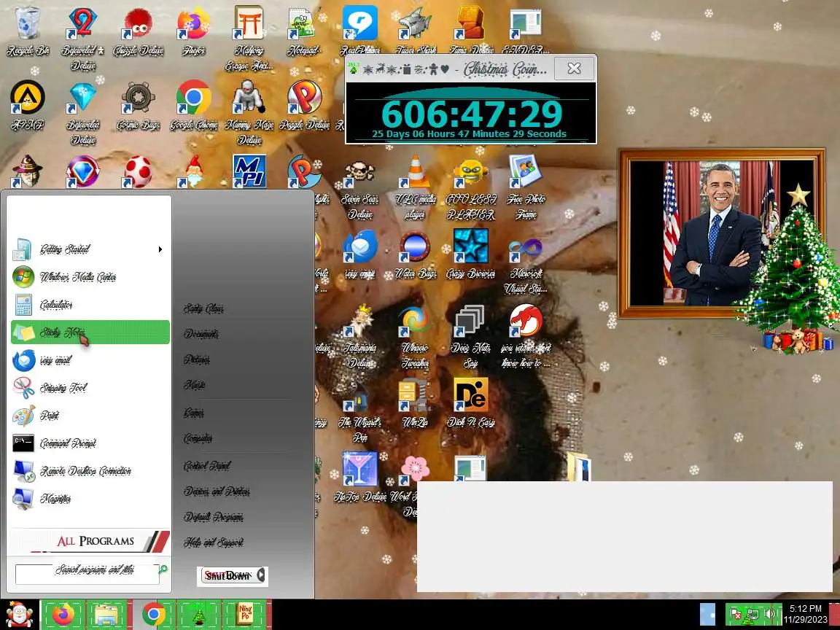840x630 pixels.
Task: Open Computer link in Start menu
Action: (198, 438)
